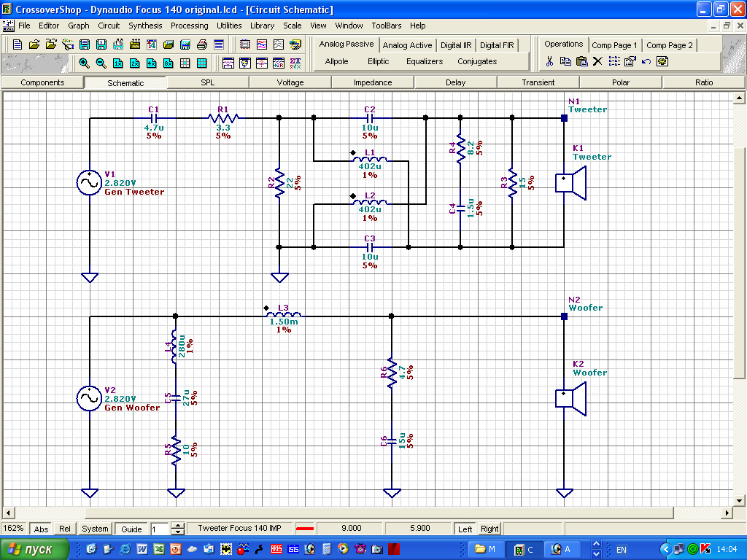The height and width of the screenshot is (560, 747).
Task: Click the K2 Woofer speaker symbol
Action: click(x=570, y=399)
